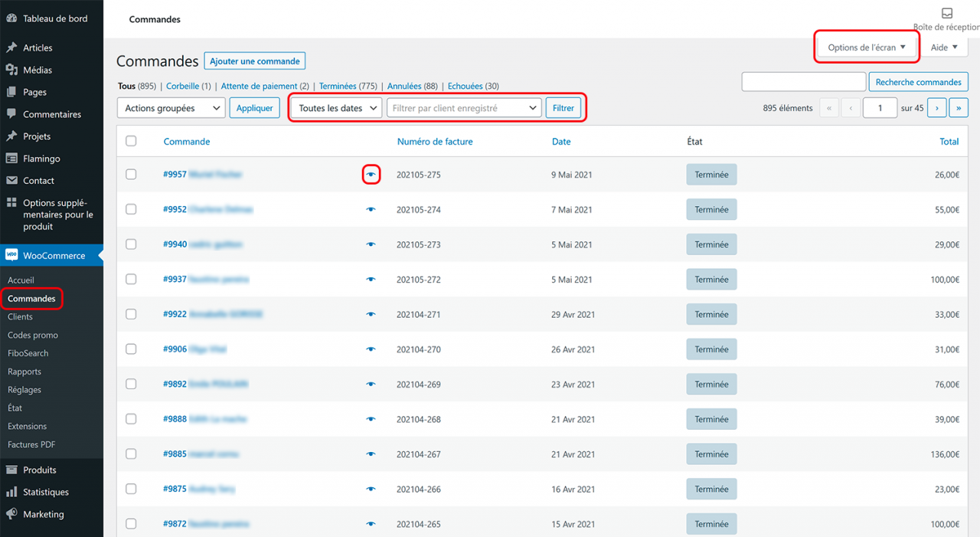Click the order search input field
The image size is (980, 537).
(x=803, y=82)
